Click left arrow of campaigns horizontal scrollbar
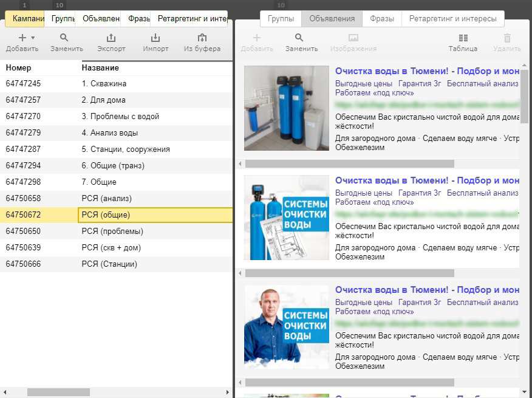The height and width of the screenshot is (398, 532). 5,392
